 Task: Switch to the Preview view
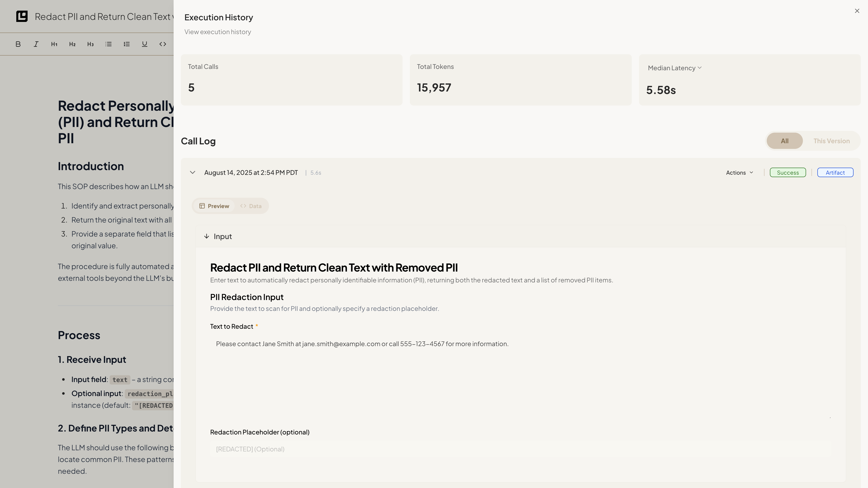tap(214, 206)
